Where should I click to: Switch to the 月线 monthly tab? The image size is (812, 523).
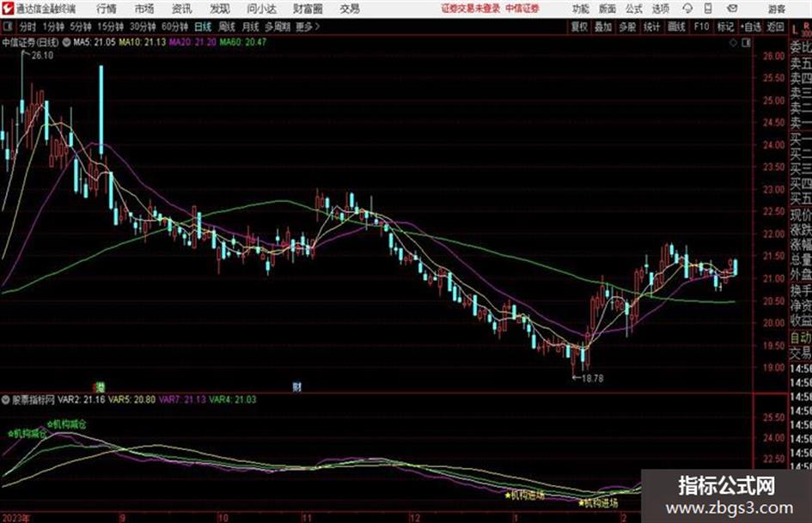tap(251, 27)
